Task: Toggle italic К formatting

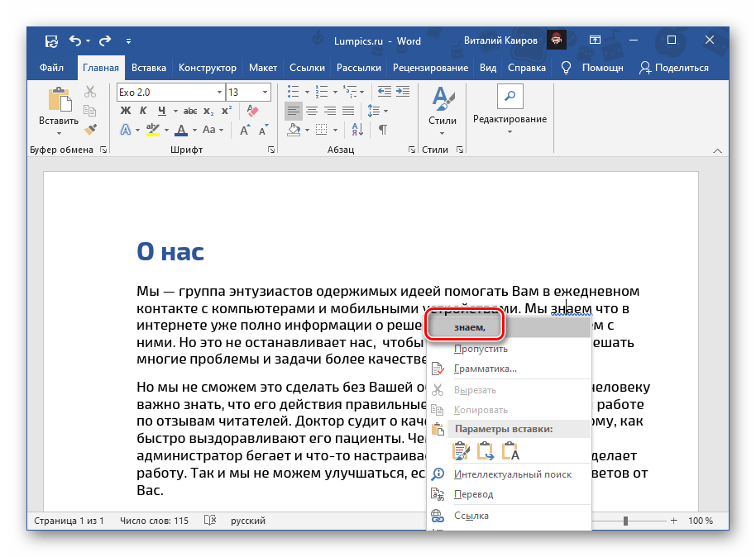Action: coord(143,111)
